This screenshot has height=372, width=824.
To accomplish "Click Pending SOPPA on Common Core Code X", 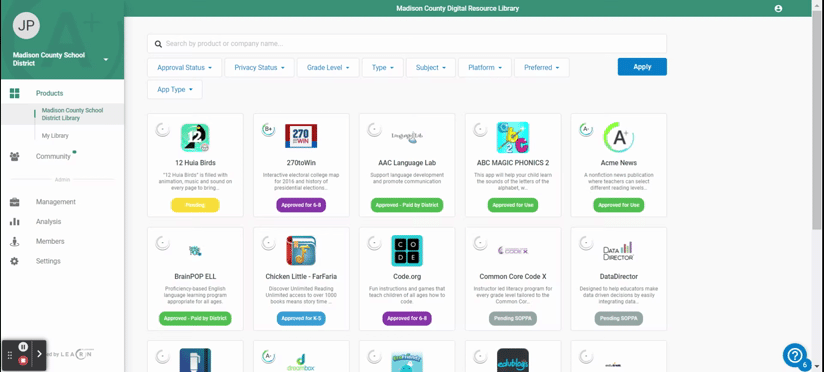I will point(513,318).
